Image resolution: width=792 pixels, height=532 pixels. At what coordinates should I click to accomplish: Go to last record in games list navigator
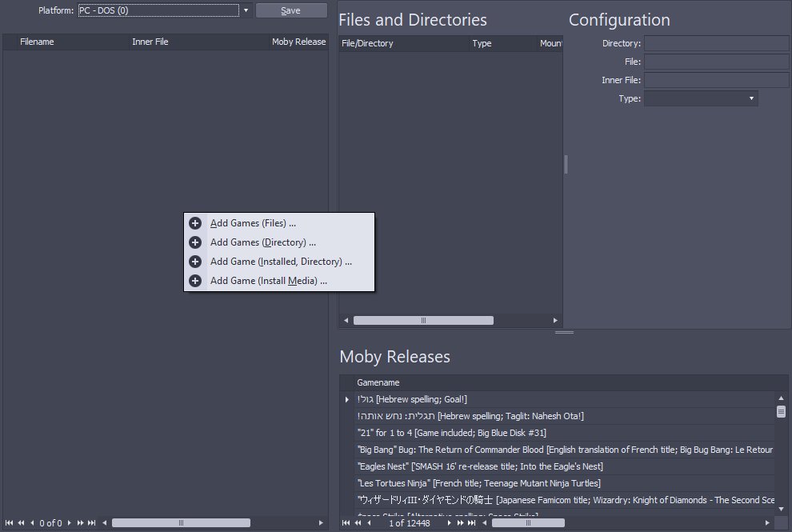(92, 523)
